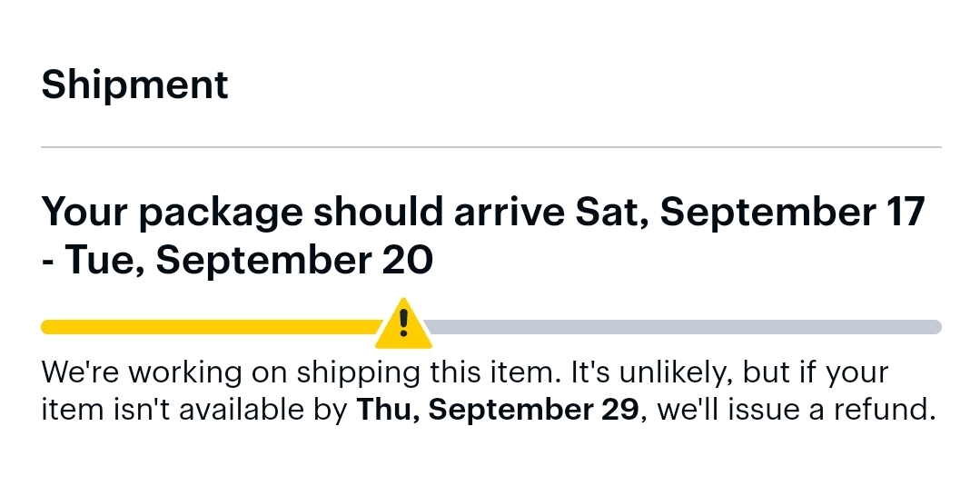This screenshot has width=980, height=496.
Task: Click the 'we'll issue a refund' text
Action: click(x=795, y=410)
